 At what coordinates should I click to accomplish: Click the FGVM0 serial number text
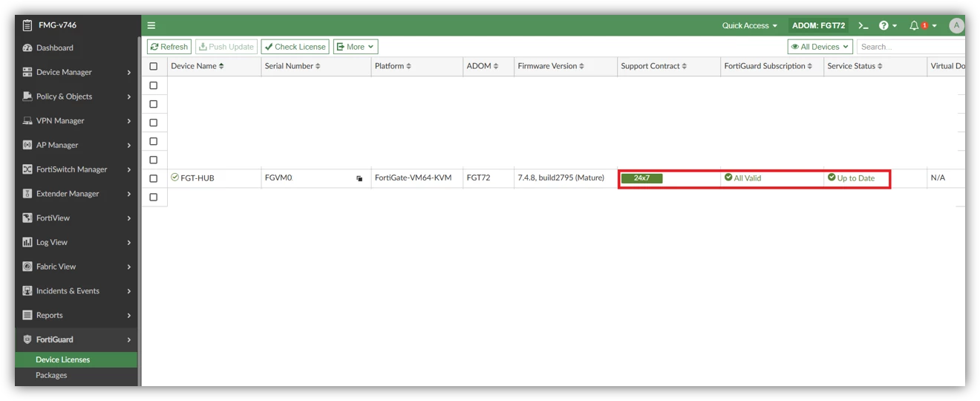[278, 178]
